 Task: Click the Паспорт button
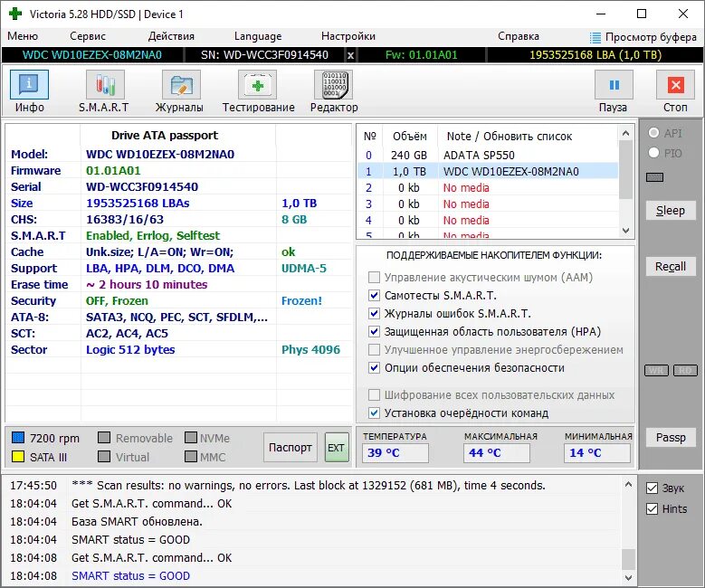pos(290,447)
